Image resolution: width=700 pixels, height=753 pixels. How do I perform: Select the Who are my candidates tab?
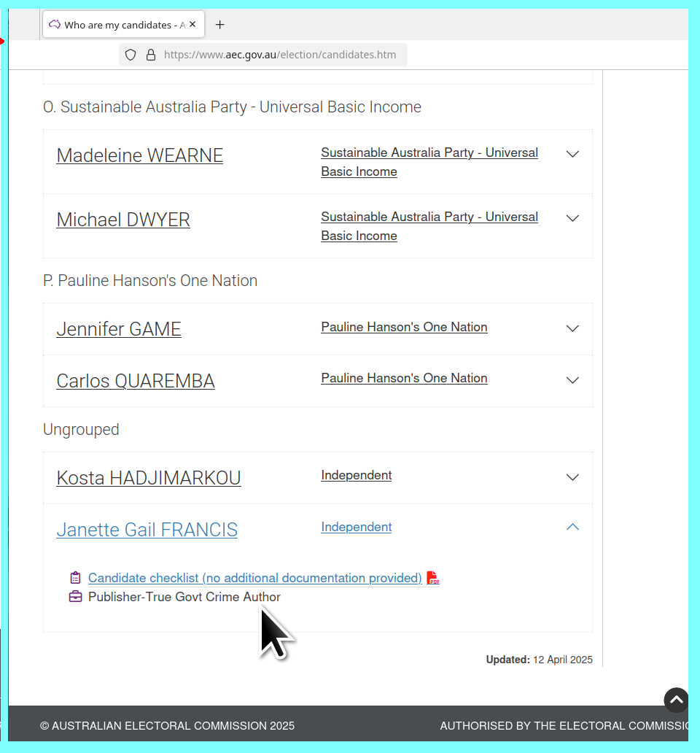[117, 25]
